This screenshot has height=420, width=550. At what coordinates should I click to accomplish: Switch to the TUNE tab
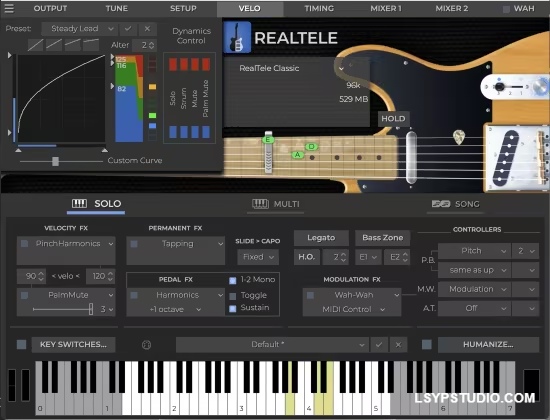(116, 8)
